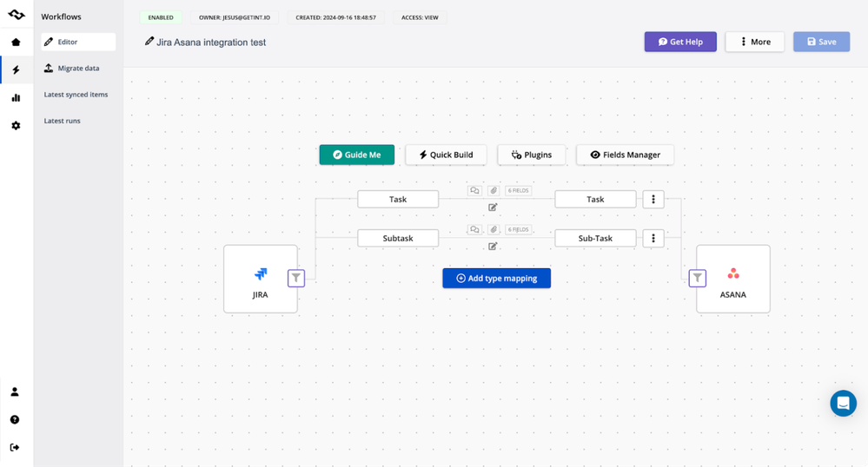Click the ENABLED status badge

161,17
